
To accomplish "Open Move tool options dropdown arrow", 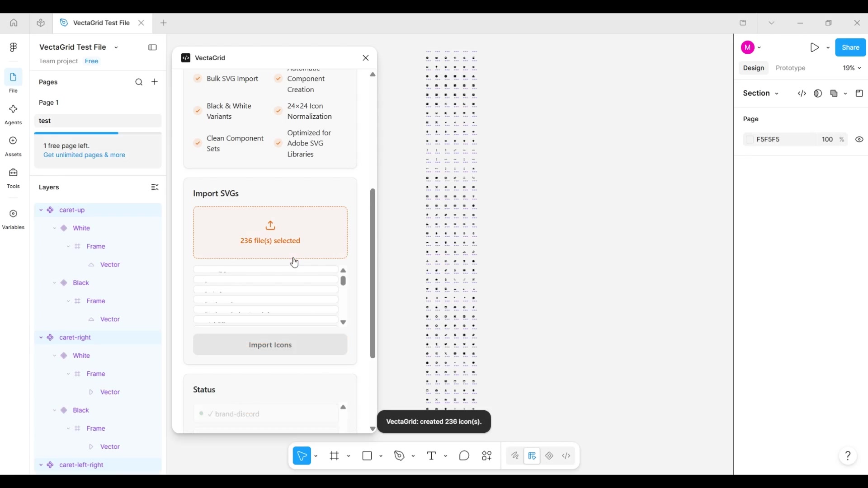I will click(316, 456).
